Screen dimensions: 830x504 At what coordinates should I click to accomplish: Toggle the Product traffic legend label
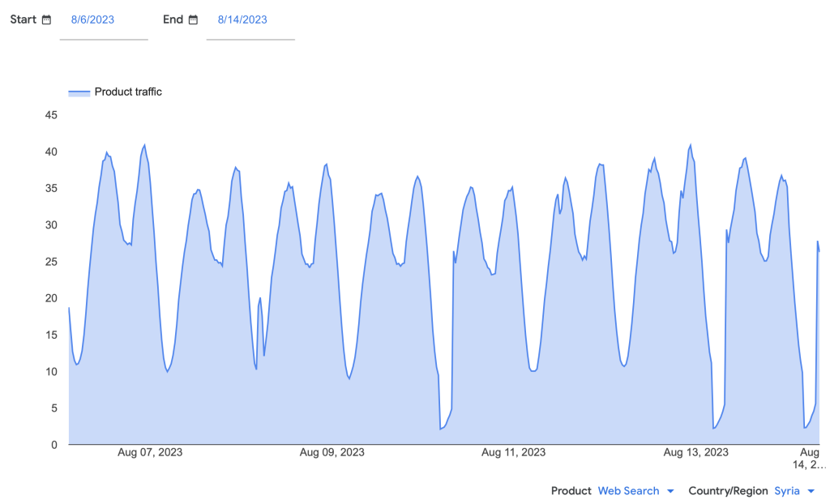pyautogui.click(x=128, y=92)
